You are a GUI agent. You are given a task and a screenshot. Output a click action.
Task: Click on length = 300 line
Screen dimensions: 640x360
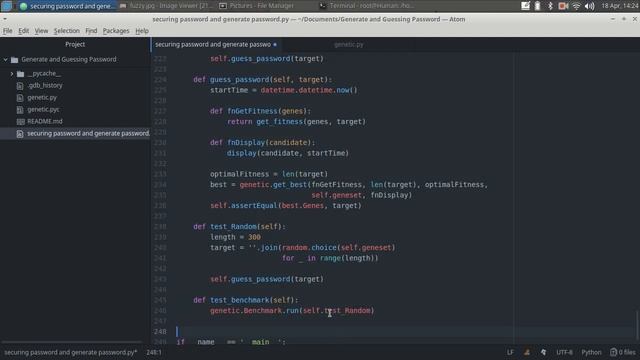235,237
